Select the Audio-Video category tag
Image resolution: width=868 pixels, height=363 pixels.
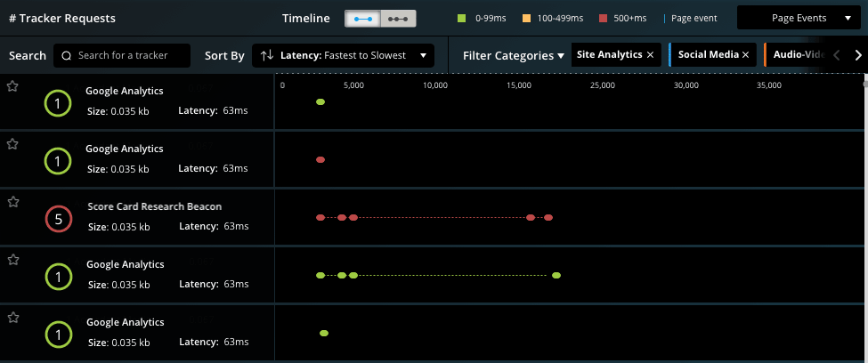(x=796, y=55)
